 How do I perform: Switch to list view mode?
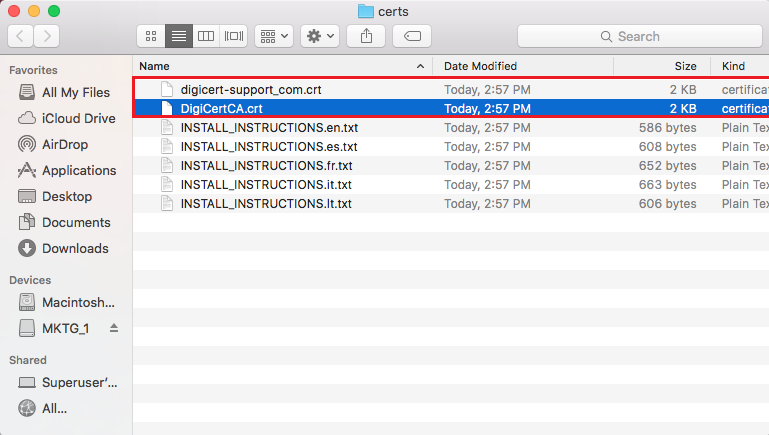pyautogui.click(x=179, y=36)
